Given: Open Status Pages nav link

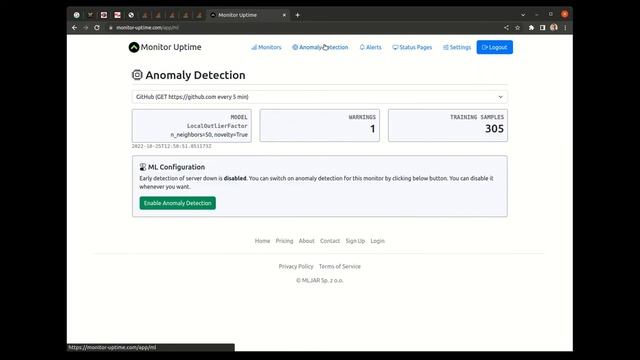Looking at the screenshot, I should (412, 47).
